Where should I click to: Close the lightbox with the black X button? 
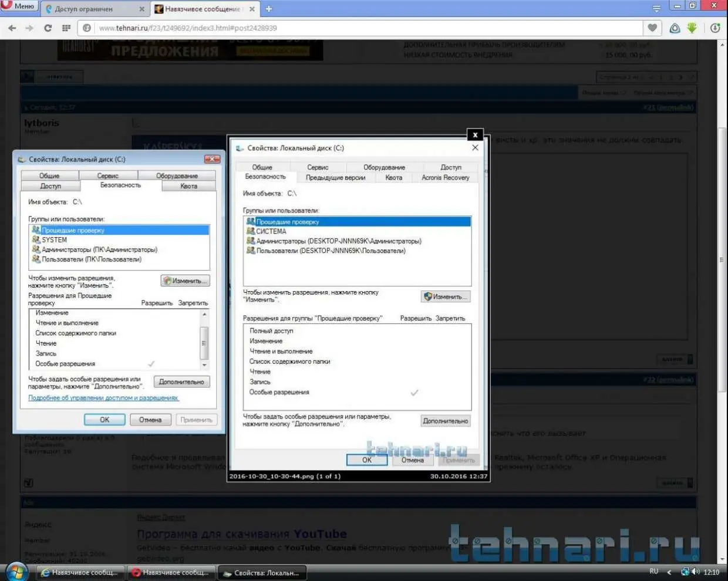pyautogui.click(x=475, y=134)
